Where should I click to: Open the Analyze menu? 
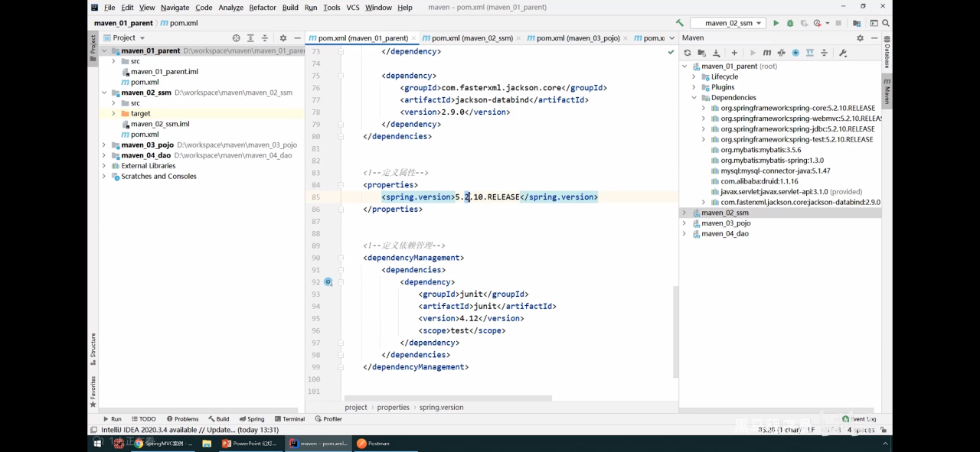click(x=230, y=8)
